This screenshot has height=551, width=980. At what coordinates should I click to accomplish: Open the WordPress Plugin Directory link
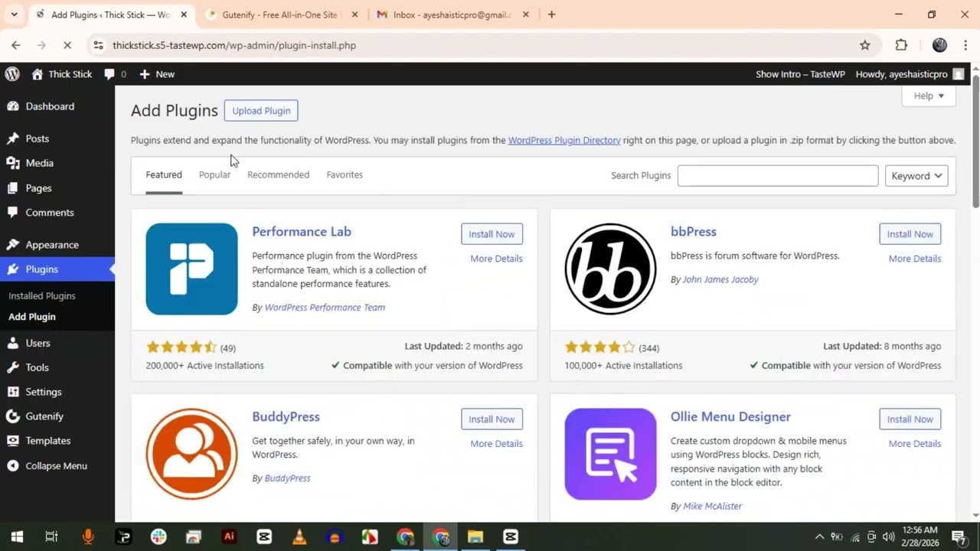click(x=564, y=140)
